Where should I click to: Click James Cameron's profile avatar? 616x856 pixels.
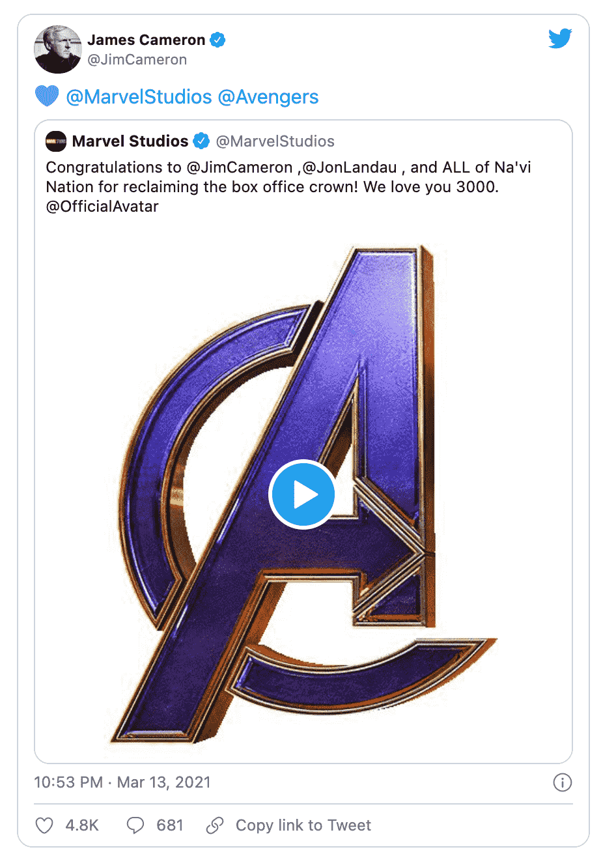[x=58, y=50]
